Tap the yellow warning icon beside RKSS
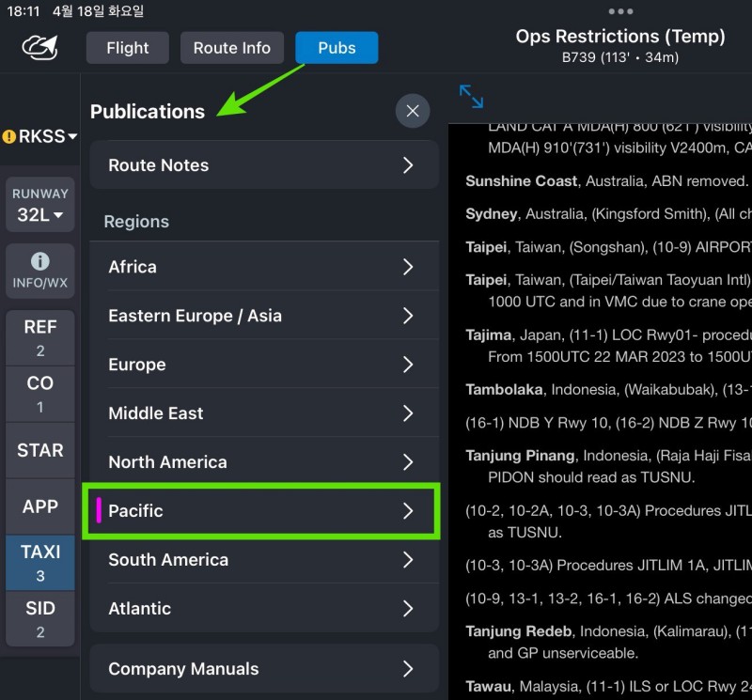 coord(9,136)
